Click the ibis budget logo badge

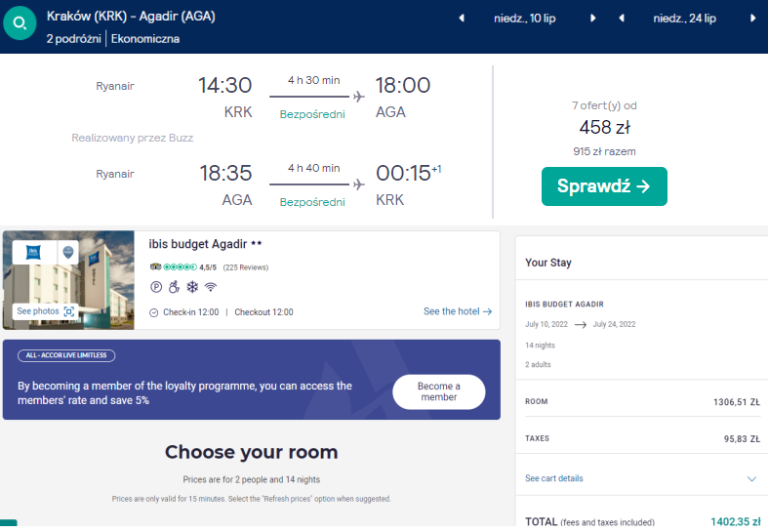(x=34, y=252)
